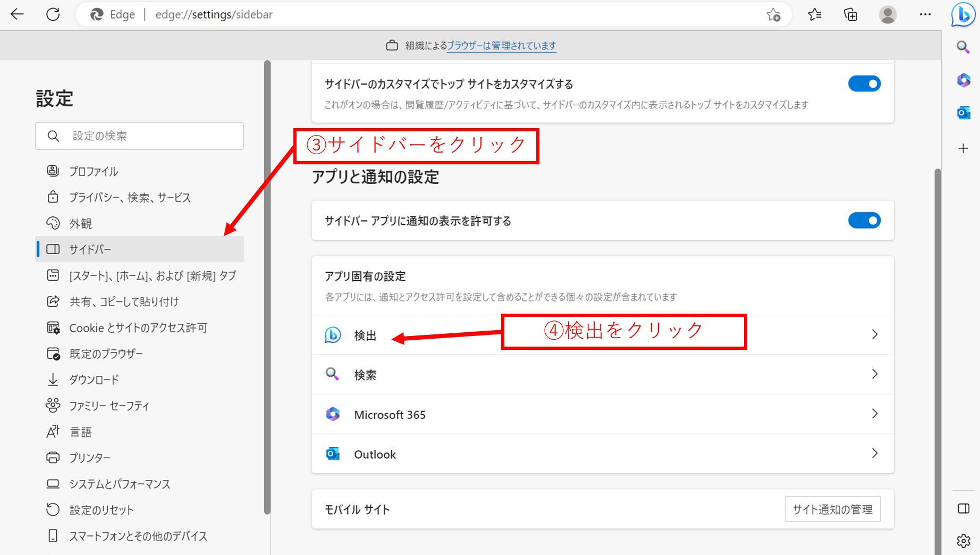Open 言語 settings page
The image size is (980, 555).
click(139, 431)
